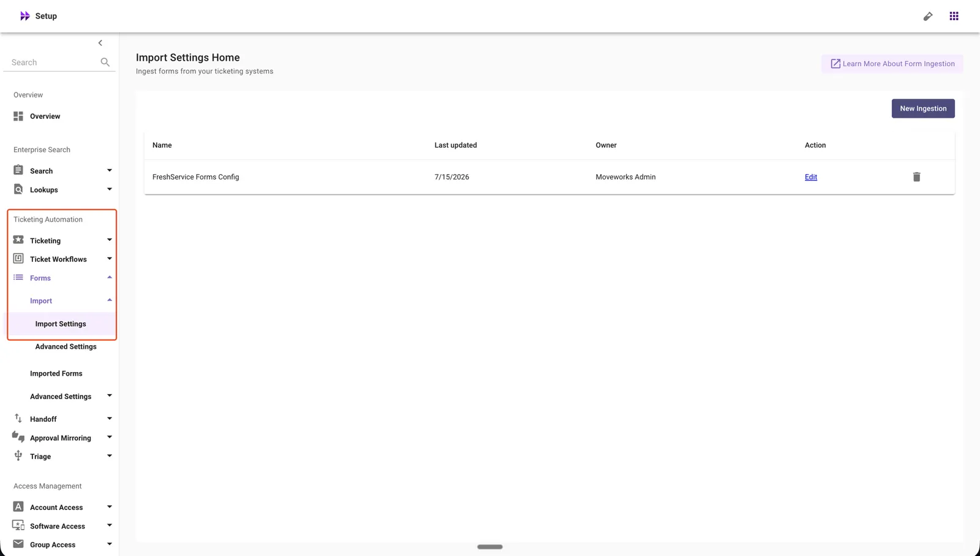
Task: Expand the Ticketing section arrow
Action: tap(110, 240)
